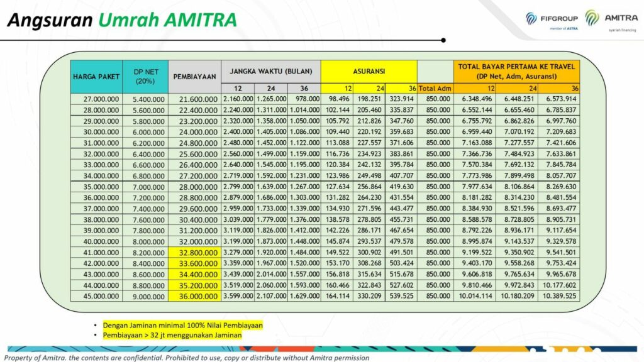Select the FIFGROUP teardrop emblem
This screenshot has width=644, height=362.
coord(531,18)
